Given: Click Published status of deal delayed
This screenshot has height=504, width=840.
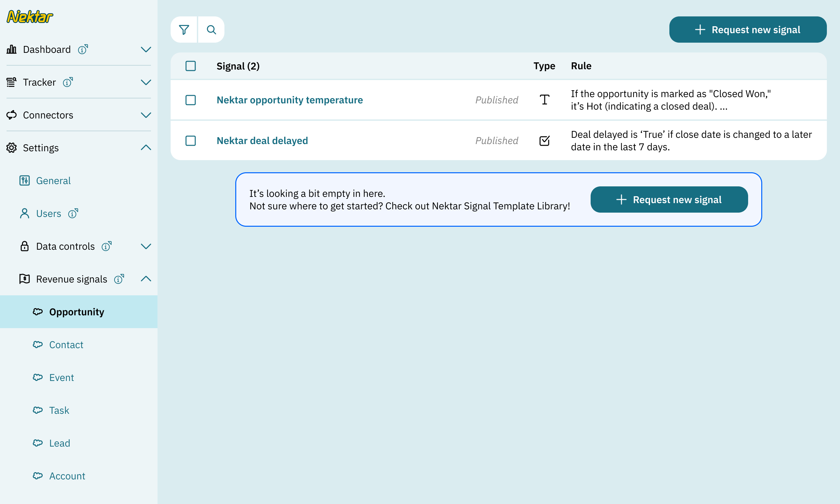Looking at the screenshot, I should [x=496, y=140].
